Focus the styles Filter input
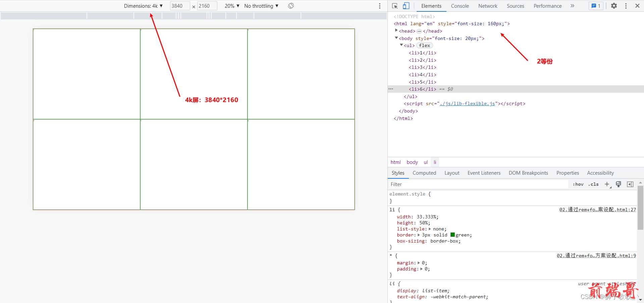The width and height of the screenshot is (644, 303). (x=479, y=184)
